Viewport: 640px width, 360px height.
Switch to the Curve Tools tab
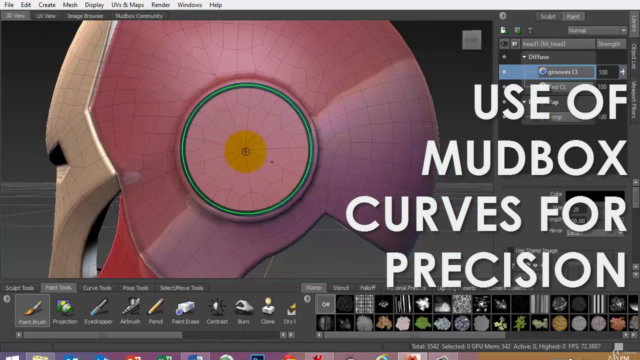[x=97, y=288]
